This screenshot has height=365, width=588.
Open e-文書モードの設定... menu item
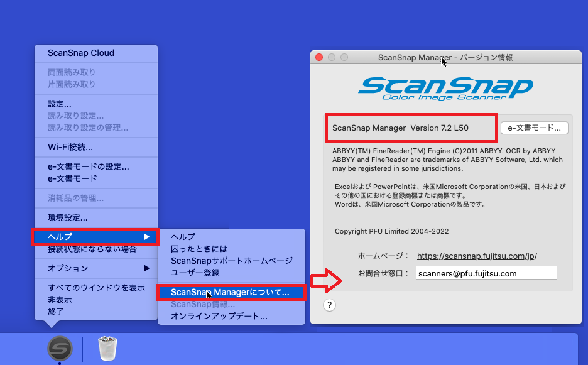coord(96,167)
